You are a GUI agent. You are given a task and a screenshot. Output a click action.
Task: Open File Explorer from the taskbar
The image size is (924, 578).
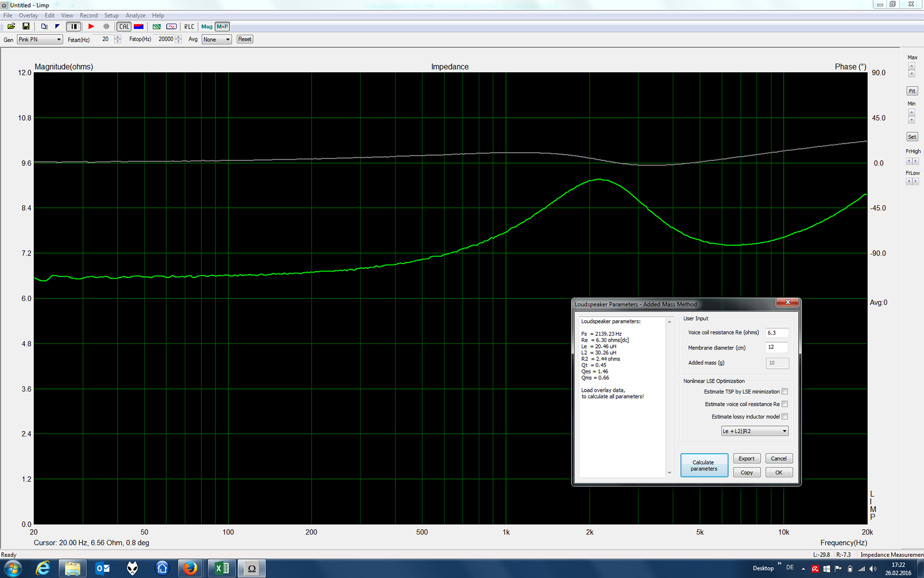(72, 569)
